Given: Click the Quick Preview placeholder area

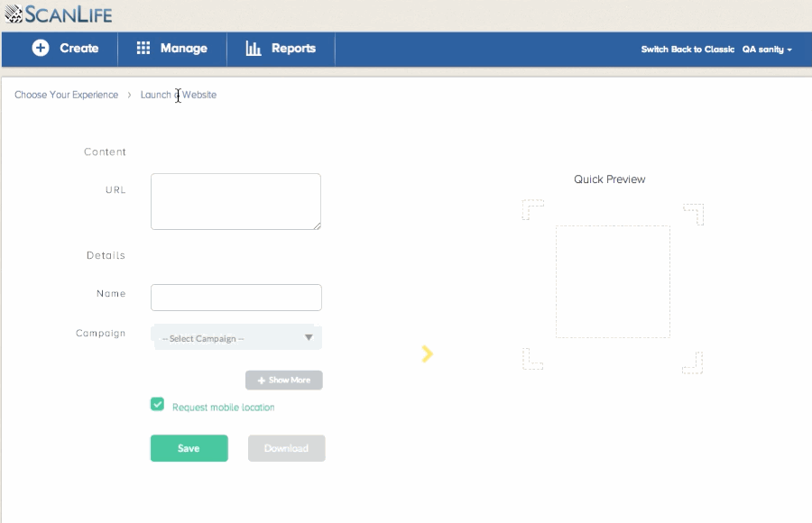Looking at the screenshot, I should [x=613, y=281].
